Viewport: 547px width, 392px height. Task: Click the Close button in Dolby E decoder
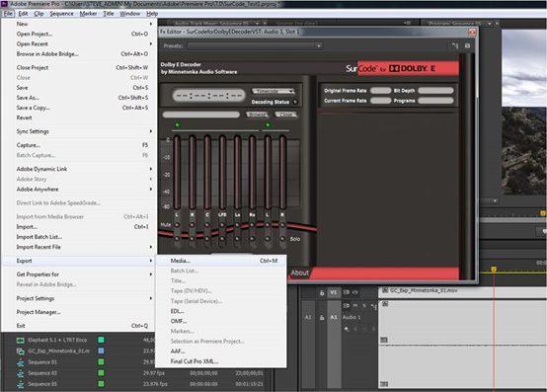(x=286, y=115)
